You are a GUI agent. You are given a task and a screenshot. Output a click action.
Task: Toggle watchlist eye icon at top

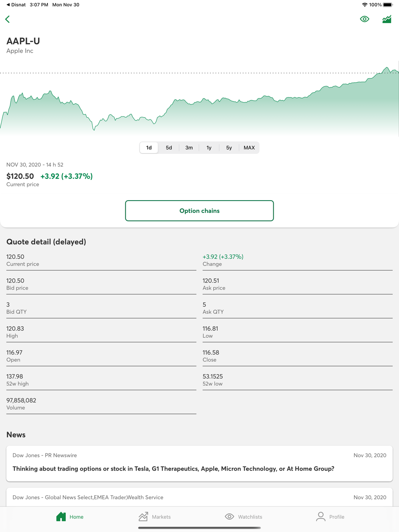[364, 19]
